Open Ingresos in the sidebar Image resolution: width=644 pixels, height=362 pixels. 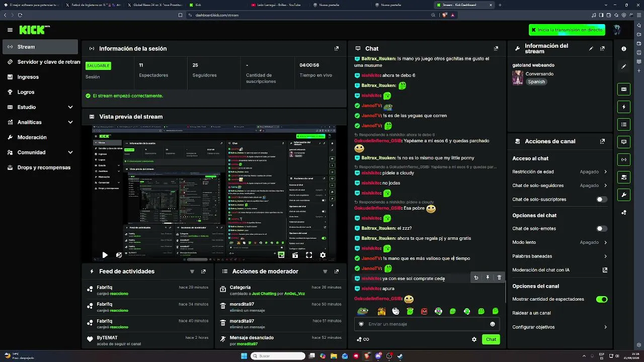[40, 77]
